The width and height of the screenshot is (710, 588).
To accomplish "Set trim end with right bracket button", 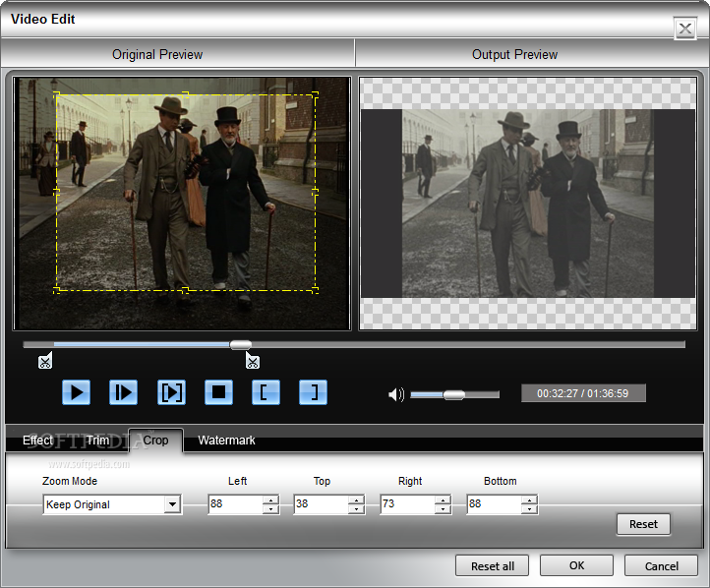I will [314, 392].
